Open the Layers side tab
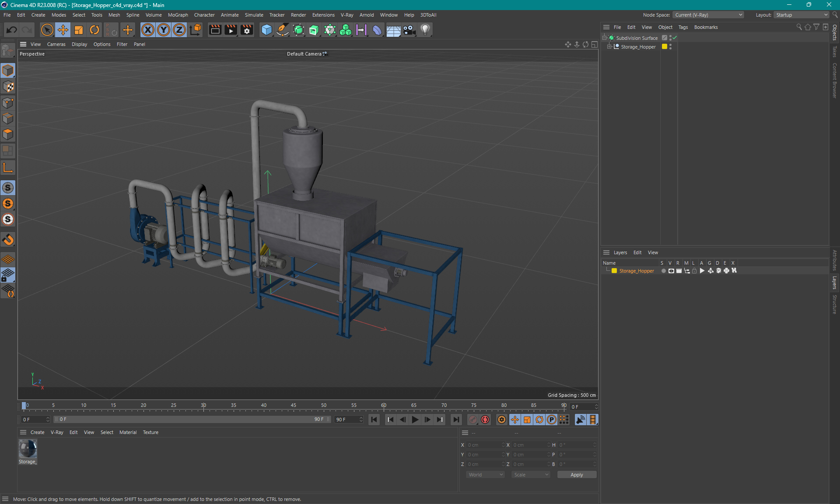 click(835, 283)
